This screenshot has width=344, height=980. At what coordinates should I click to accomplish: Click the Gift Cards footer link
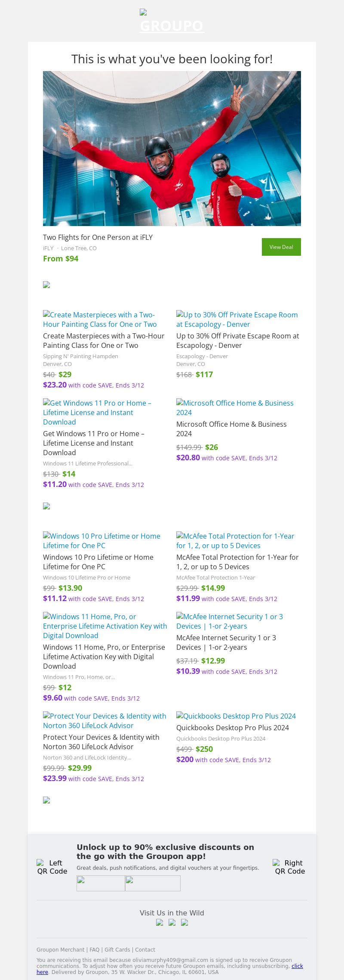point(117,949)
